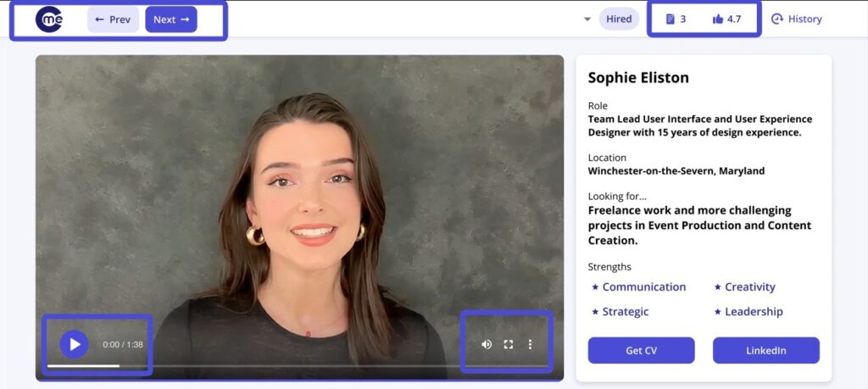Open the LinkedIn profile button
The width and height of the screenshot is (868, 389).
point(766,350)
